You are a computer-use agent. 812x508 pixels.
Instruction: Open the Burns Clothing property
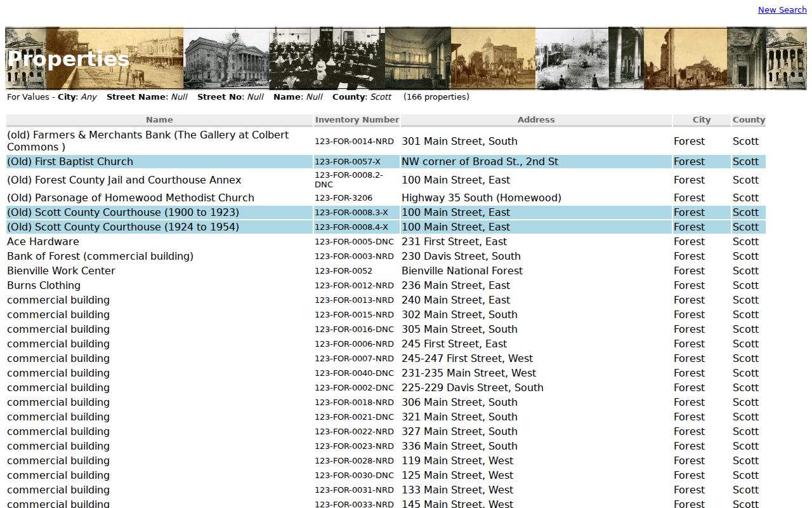pos(44,285)
